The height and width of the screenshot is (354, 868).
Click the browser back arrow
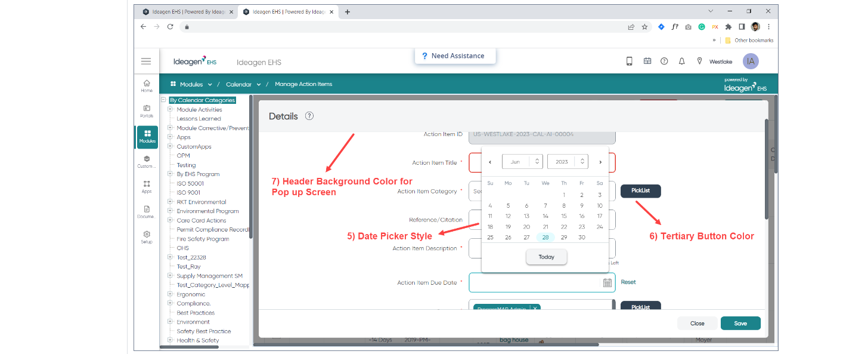click(143, 27)
